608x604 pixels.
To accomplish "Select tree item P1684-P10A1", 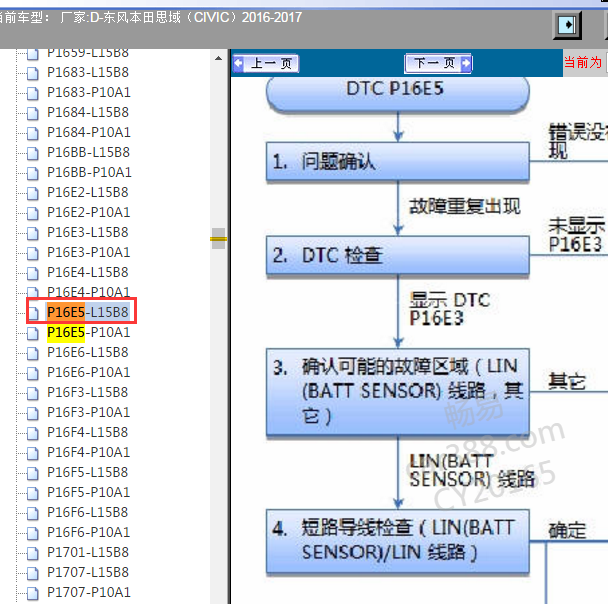I will click(x=89, y=133).
